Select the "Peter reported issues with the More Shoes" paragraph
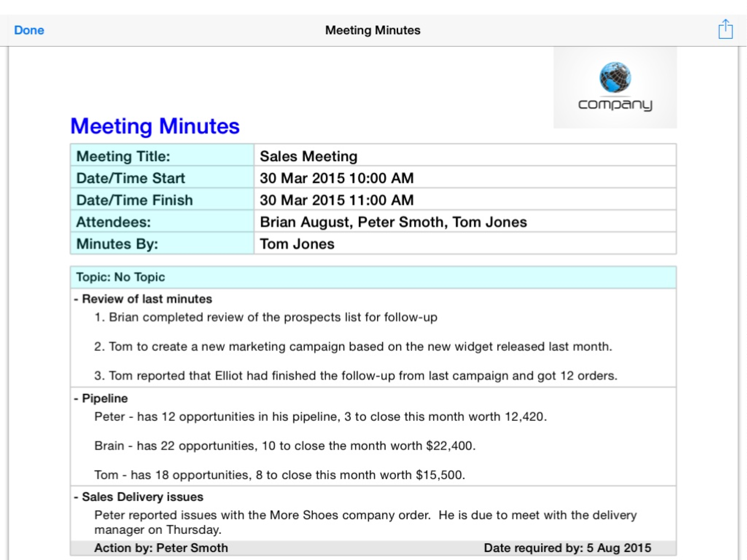The height and width of the screenshot is (560, 747). [365, 522]
